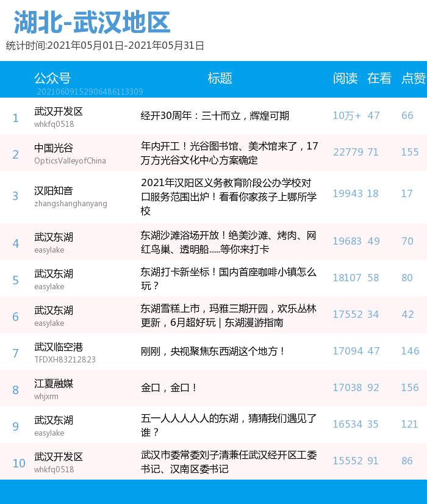Image resolution: width=427 pixels, height=504 pixels.
Task: Open article 经开30周年：三十而立，辉煌可期
Action: (215, 116)
